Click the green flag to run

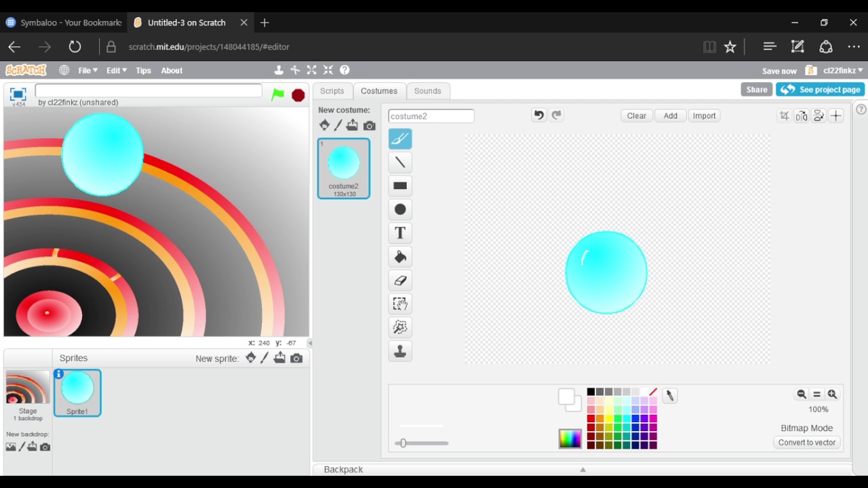278,95
